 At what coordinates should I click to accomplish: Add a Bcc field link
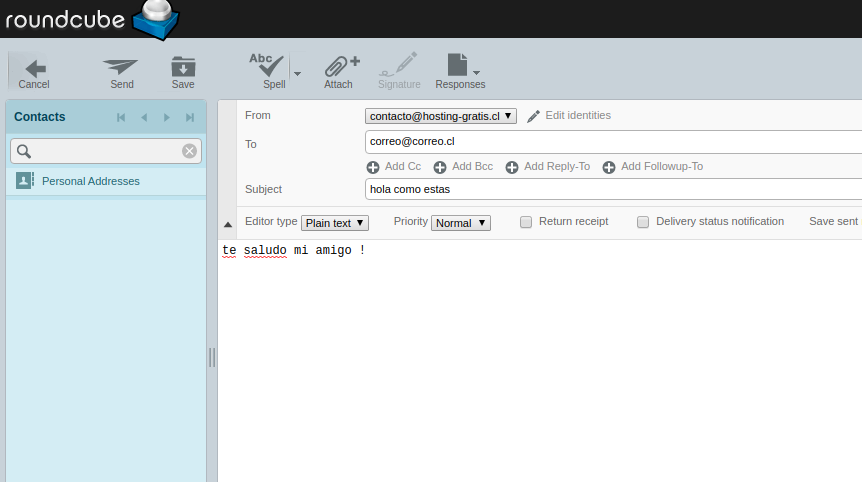(x=472, y=167)
